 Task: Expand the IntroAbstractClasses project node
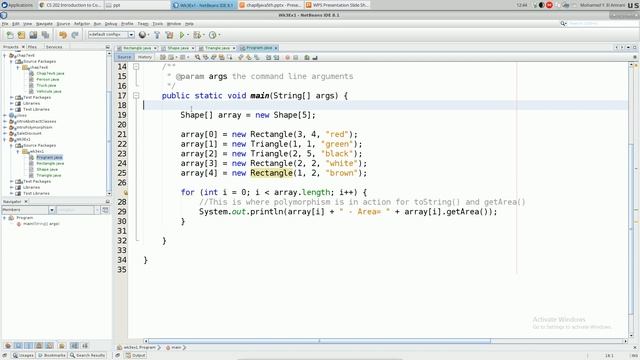pyautogui.click(x=4, y=121)
